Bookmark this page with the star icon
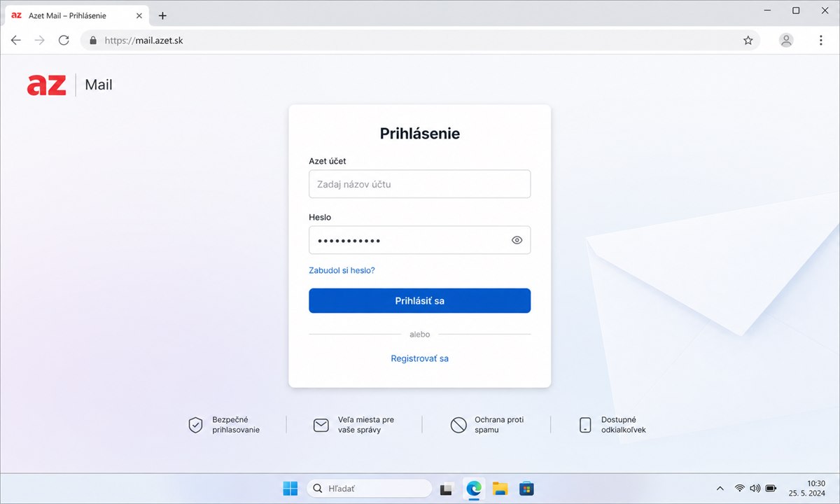Image resolution: width=840 pixels, height=504 pixels. click(x=748, y=41)
